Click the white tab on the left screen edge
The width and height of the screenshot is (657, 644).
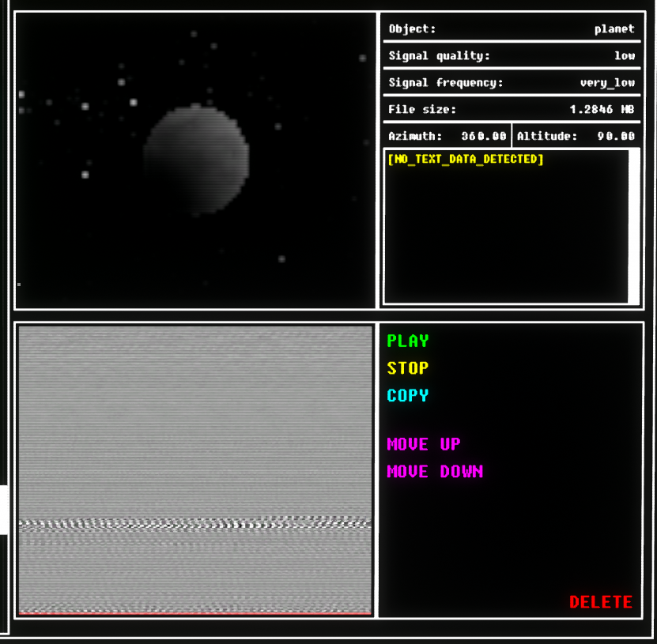[x=4, y=510]
